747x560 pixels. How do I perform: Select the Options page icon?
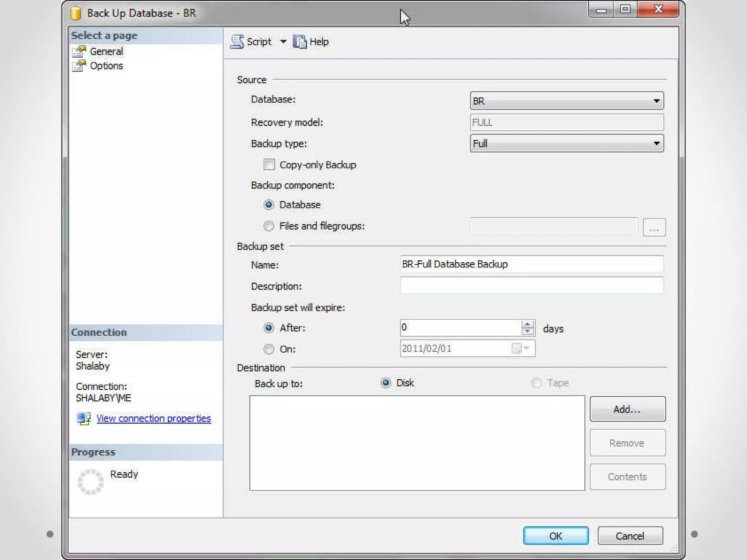(79, 66)
